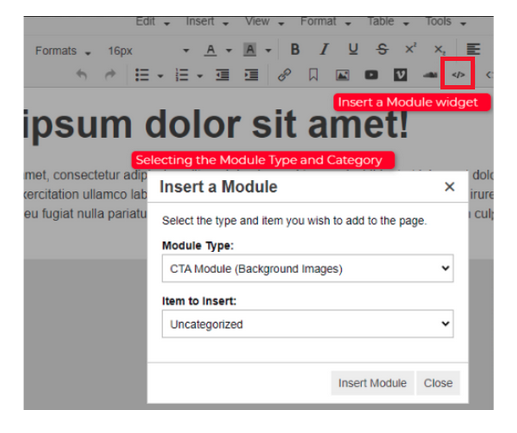This screenshot has height=433, width=517.
Task: Expand numbered list style options arrow
Action: click(200, 76)
